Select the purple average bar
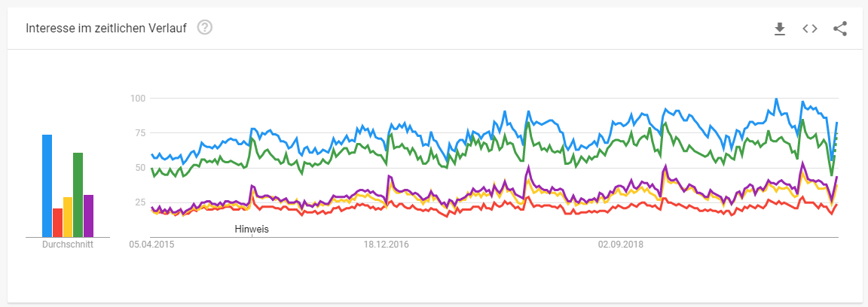 point(89,216)
